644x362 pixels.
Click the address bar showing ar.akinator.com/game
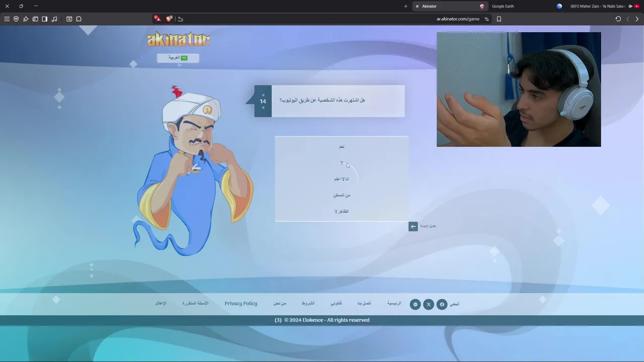coord(458,19)
